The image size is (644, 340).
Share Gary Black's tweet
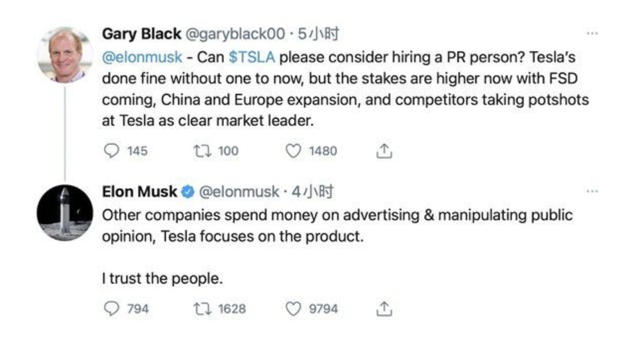[384, 151]
